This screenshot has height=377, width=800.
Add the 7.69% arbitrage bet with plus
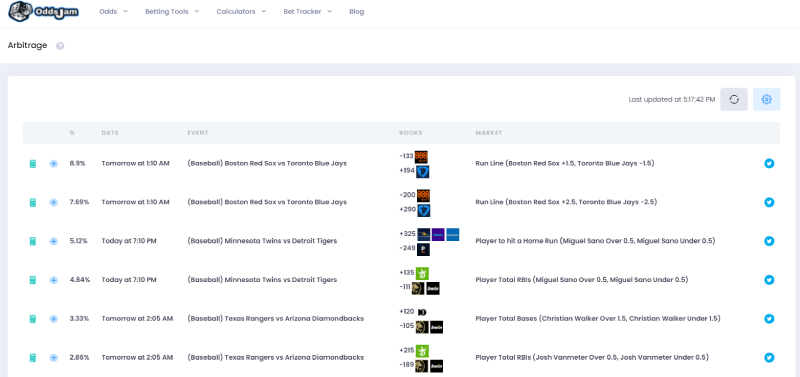coord(54,203)
